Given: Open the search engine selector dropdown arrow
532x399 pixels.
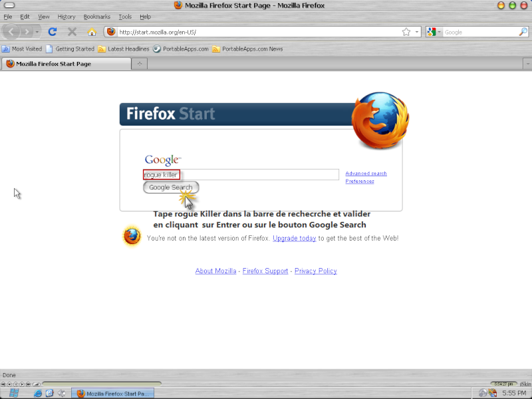Looking at the screenshot, I should 439,32.
